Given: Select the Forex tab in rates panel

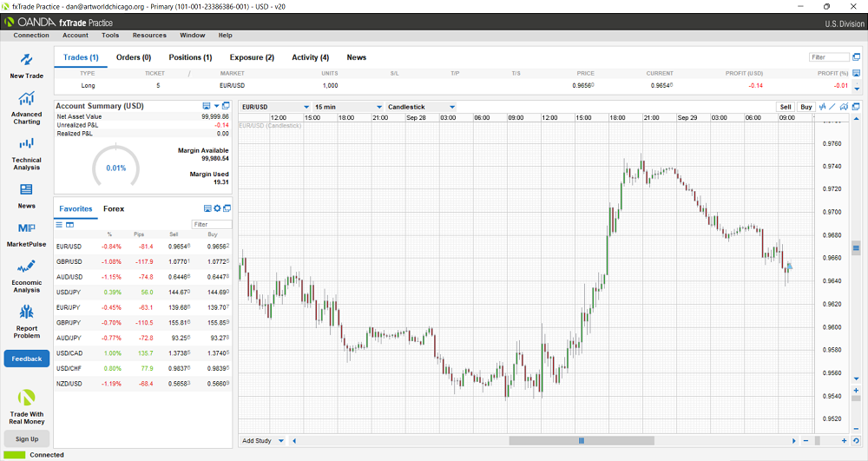Looking at the screenshot, I should [x=114, y=208].
